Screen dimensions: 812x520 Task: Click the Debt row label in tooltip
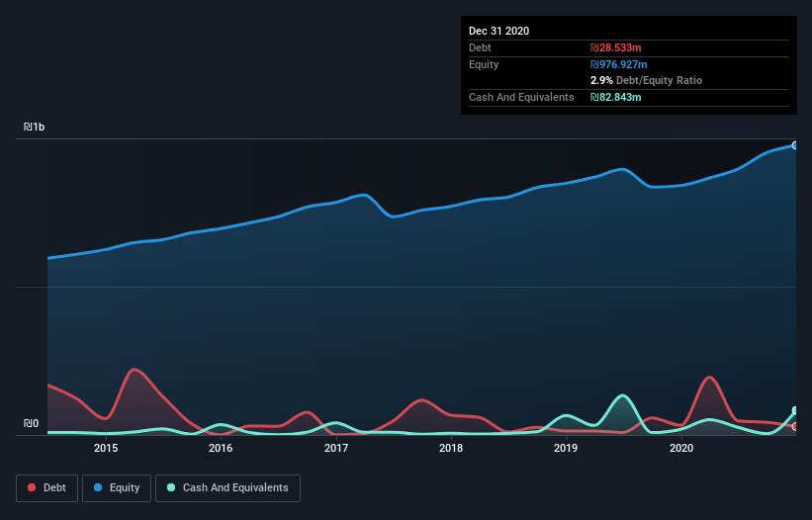coord(480,47)
